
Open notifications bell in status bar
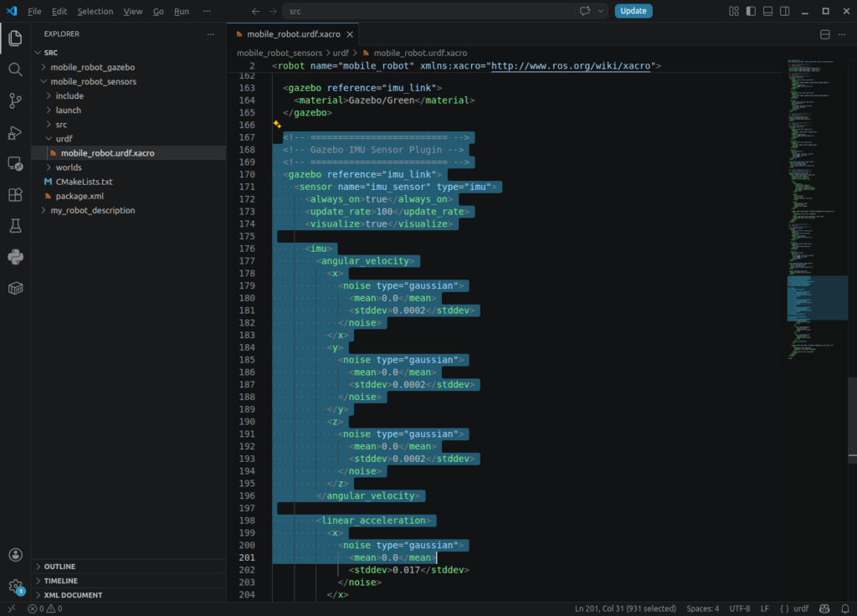point(845,608)
